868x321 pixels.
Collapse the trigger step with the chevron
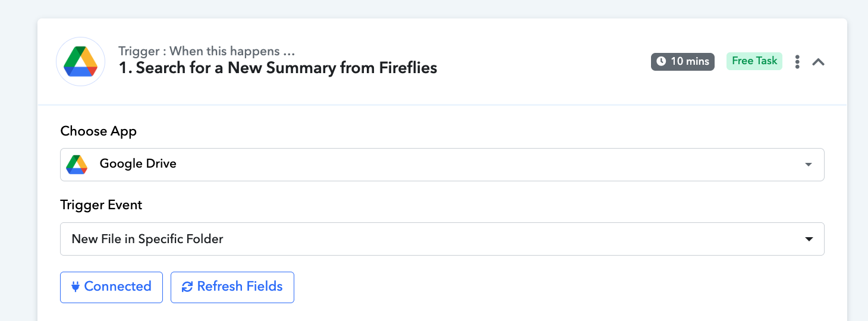pyautogui.click(x=818, y=62)
